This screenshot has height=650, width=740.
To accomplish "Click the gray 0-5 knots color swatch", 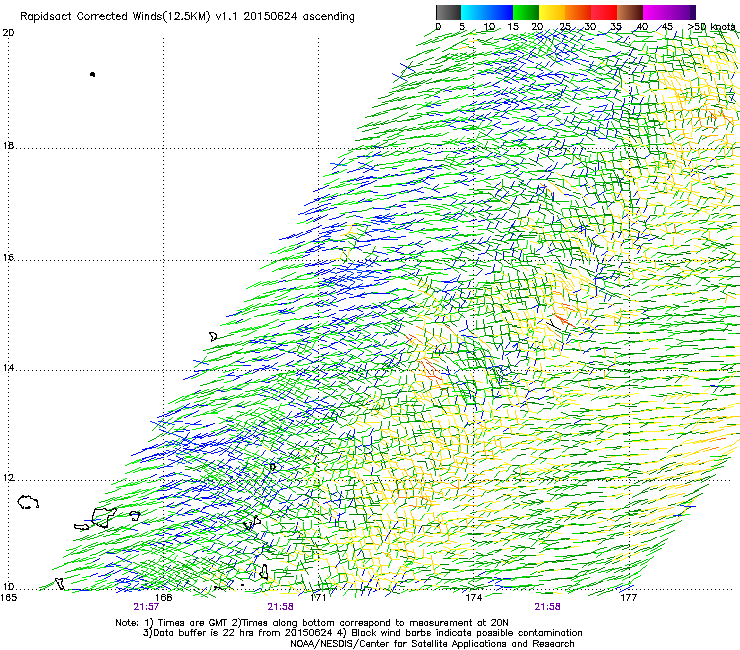I will tap(449, 12).
